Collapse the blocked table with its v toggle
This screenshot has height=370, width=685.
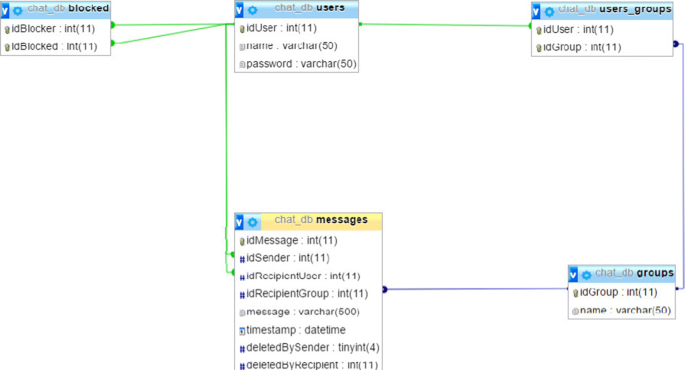pos(5,10)
